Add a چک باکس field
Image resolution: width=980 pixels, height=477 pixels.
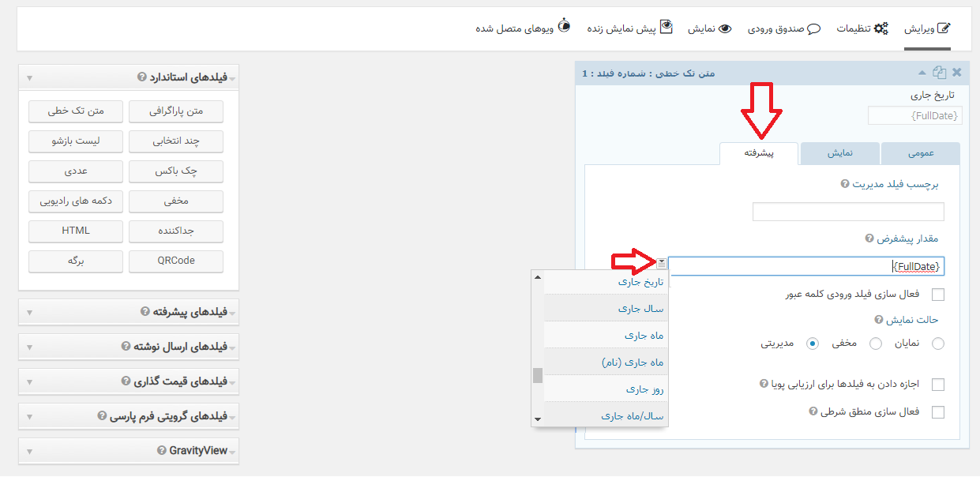pyautogui.click(x=175, y=171)
